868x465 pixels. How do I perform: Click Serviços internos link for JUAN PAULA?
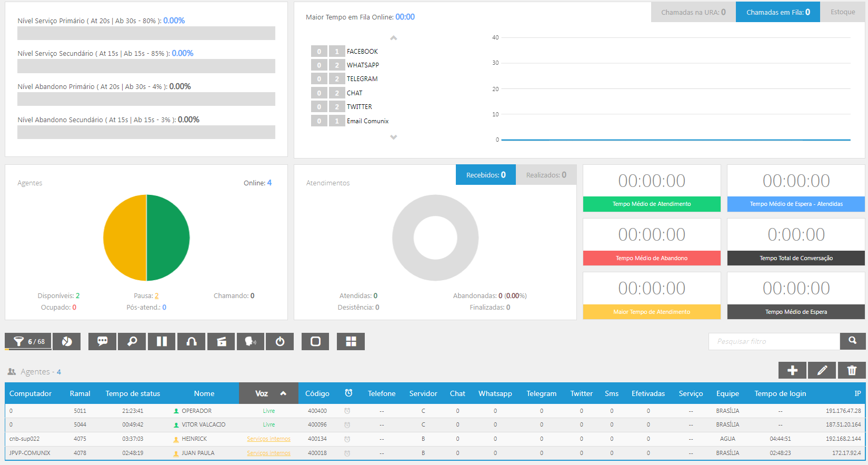tap(268, 453)
